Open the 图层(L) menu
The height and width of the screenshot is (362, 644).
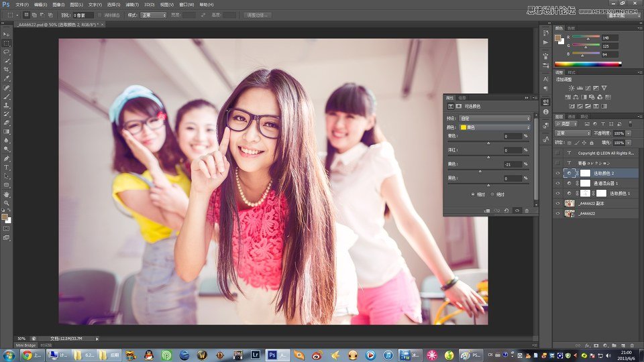[x=76, y=5]
